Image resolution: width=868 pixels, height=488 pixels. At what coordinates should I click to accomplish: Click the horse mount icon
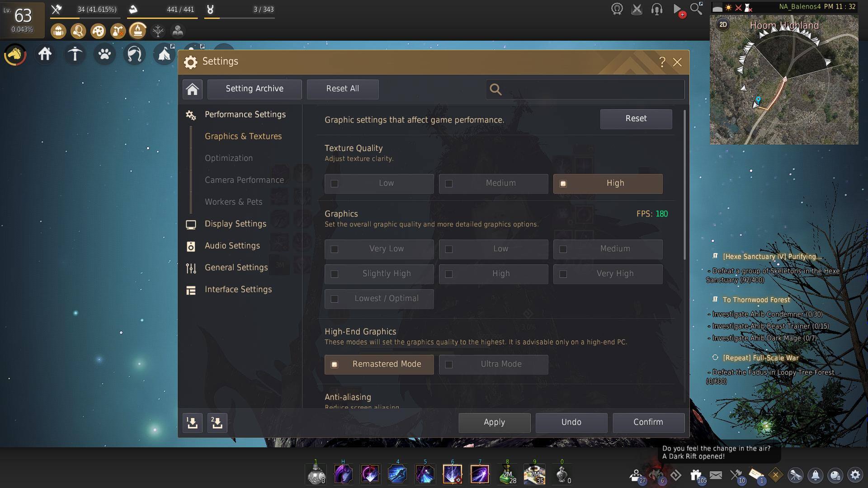[15, 55]
